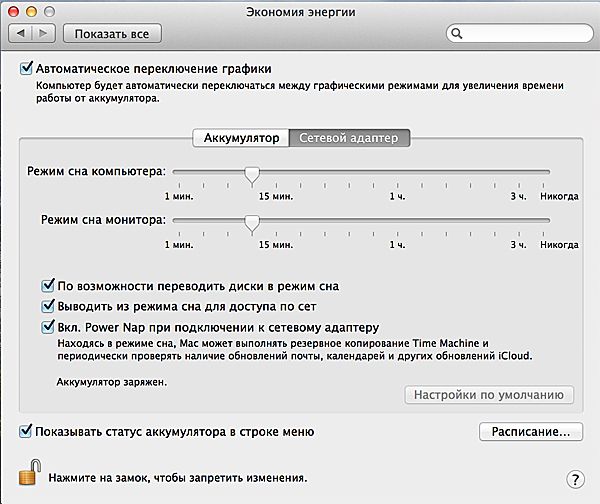
Task: Open the Расписание... settings
Action: coord(529,432)
